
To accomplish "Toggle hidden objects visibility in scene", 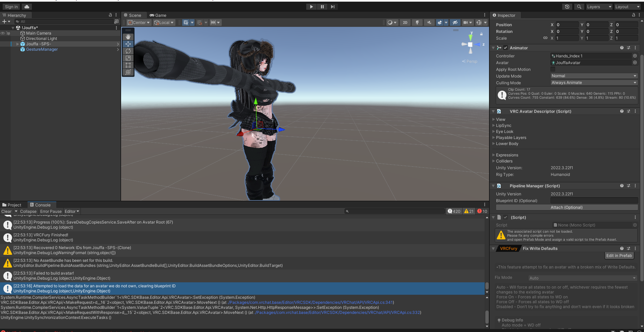I will pyautogui.click(x=455, y=22).
